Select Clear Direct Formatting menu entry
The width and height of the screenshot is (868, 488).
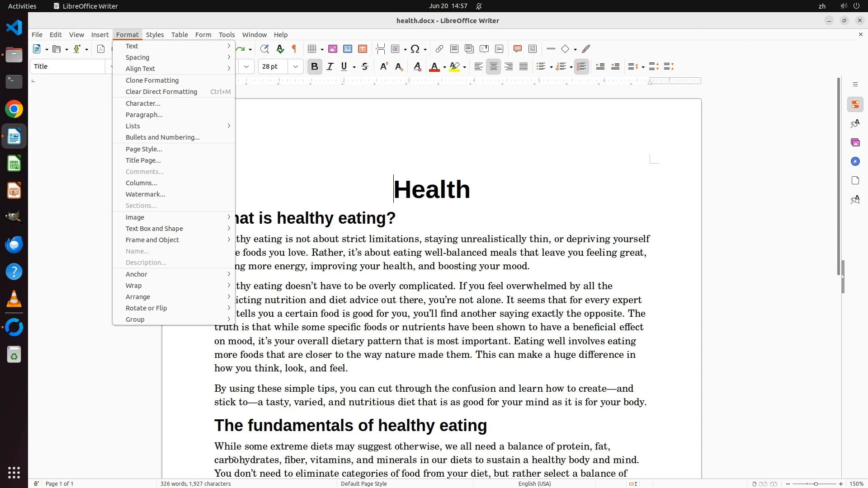pyautogui.click(x=161, y=92)
